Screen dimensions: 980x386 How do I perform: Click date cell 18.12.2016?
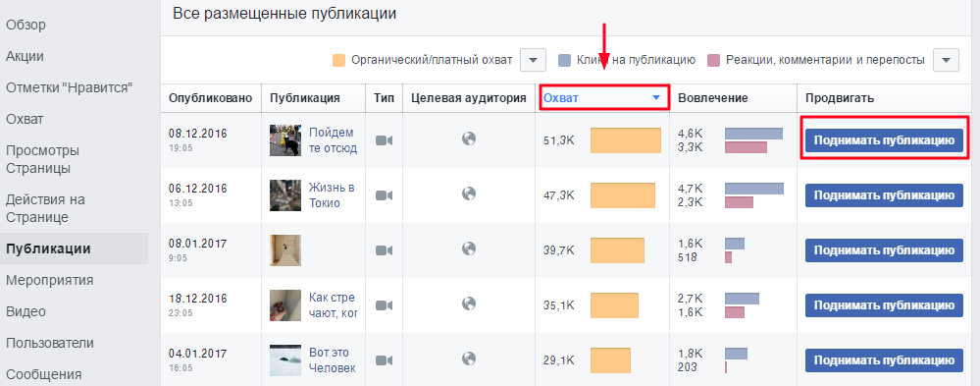click(198, 298)
